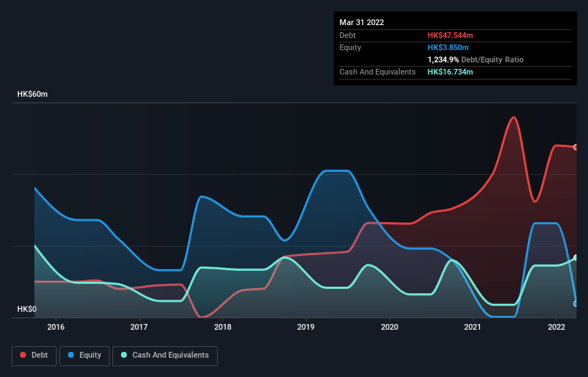Screen dimensions: 588x377
Task: Click the HK$16.734m cash value
Action: tap(450, 72)
